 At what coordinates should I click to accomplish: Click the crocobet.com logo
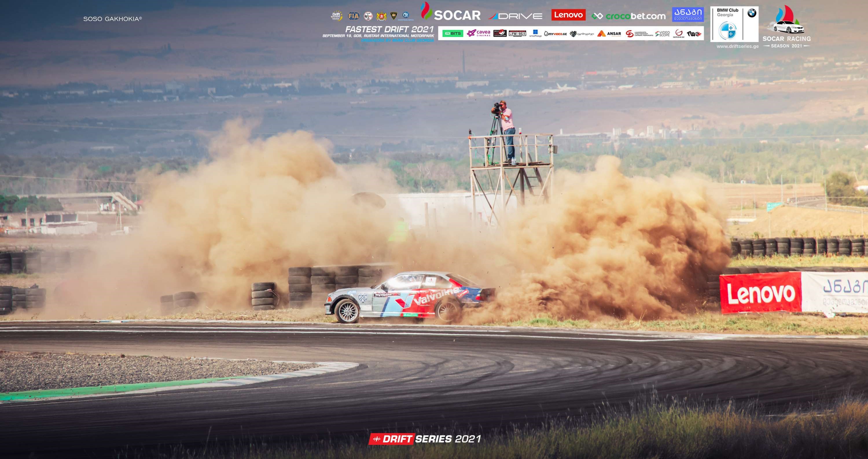point(629,16)
